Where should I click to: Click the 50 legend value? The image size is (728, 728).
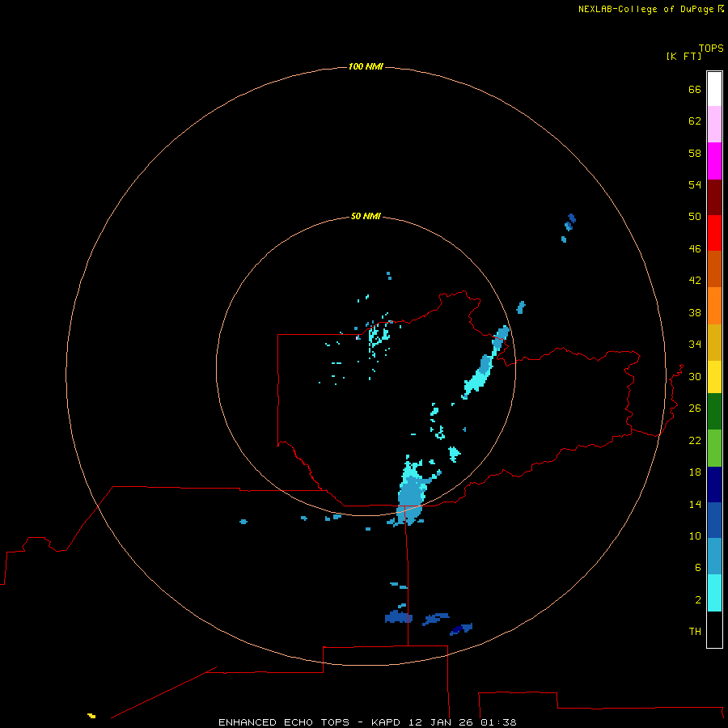(x=695, y=217)
